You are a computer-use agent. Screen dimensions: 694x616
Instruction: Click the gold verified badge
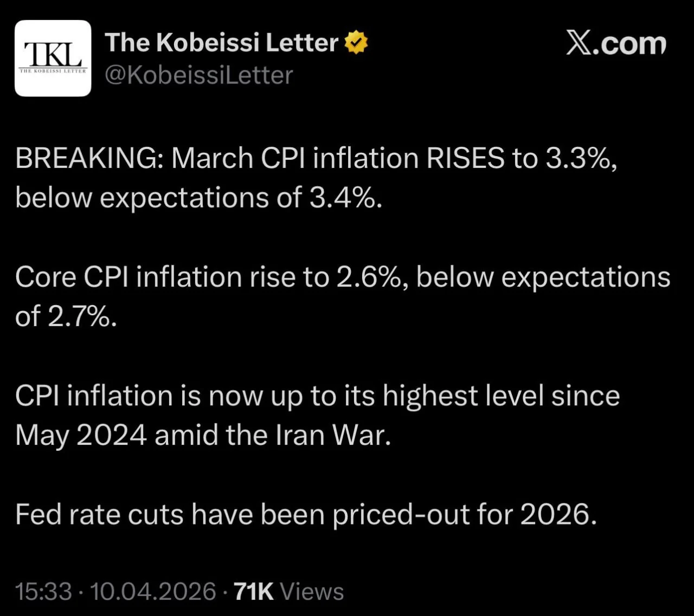point(356,43)
